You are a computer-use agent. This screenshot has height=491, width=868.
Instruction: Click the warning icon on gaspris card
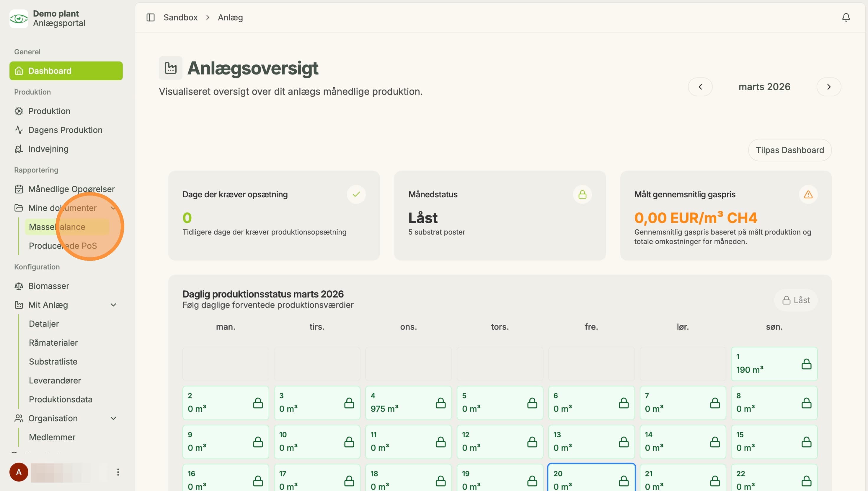pyautogui.click(x=808, y=194)
